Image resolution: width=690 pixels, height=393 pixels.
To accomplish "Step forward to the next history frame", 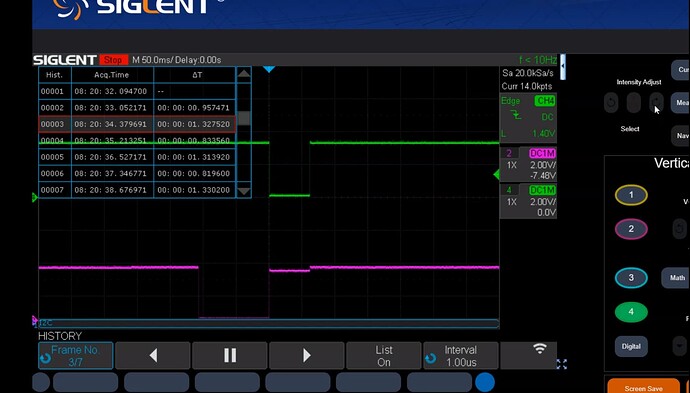I will tap(307, 355).
